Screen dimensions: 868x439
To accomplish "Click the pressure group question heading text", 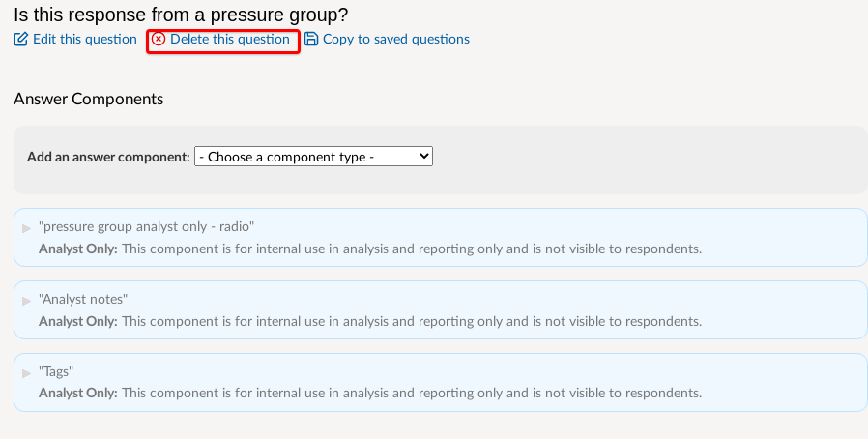I will tap(181, 15).
